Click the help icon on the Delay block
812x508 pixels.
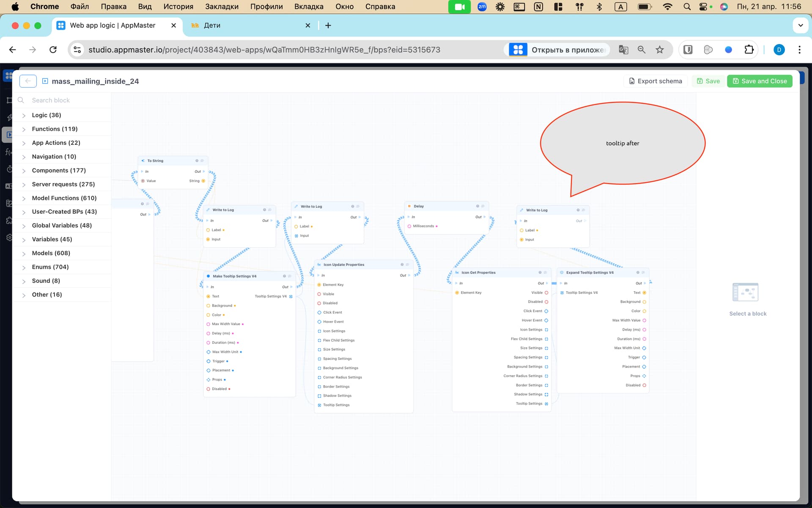(x=477, y=206)
